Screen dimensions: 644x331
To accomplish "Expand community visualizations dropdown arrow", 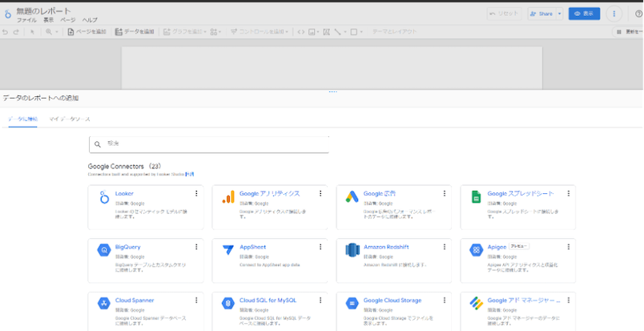I will 219,32.
